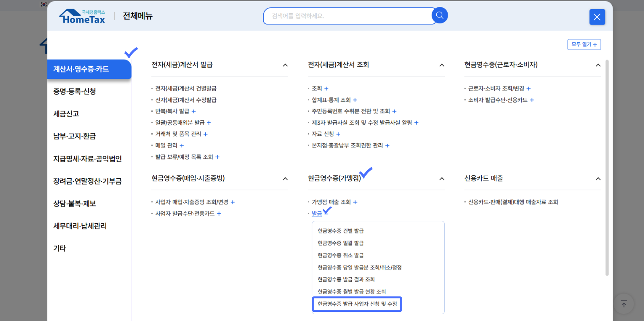Close the full menu with X button
Image resolution: width=644 pixels, height=334 pixels.
click(597, 17)
